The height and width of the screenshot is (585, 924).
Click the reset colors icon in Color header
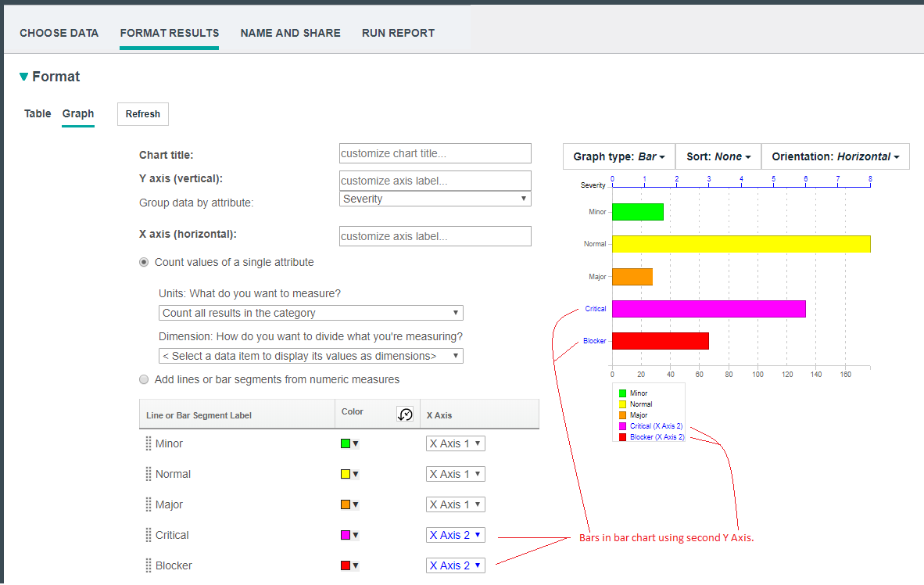[405, 415]
